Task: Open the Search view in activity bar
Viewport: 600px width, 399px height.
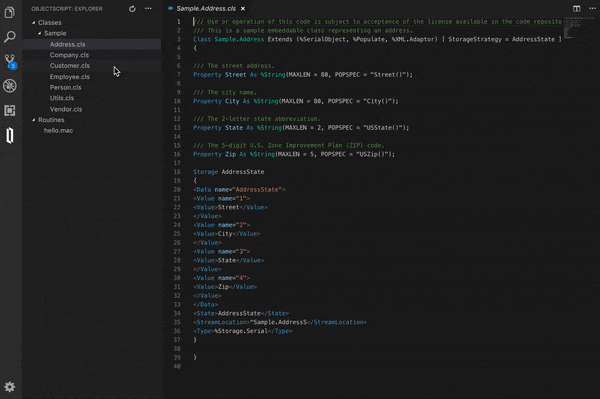Action: coord(10,37)
